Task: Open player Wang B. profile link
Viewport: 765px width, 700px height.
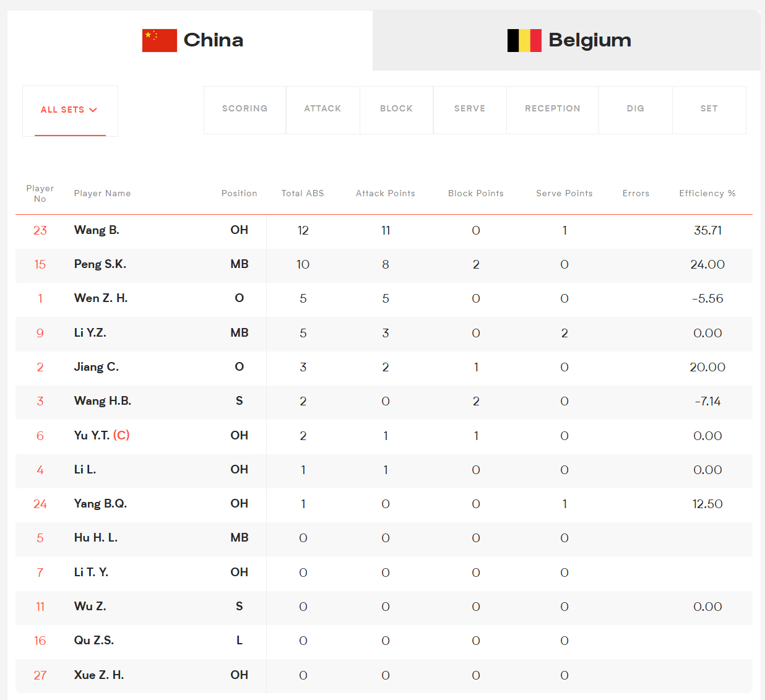Action: pos(97,230)
